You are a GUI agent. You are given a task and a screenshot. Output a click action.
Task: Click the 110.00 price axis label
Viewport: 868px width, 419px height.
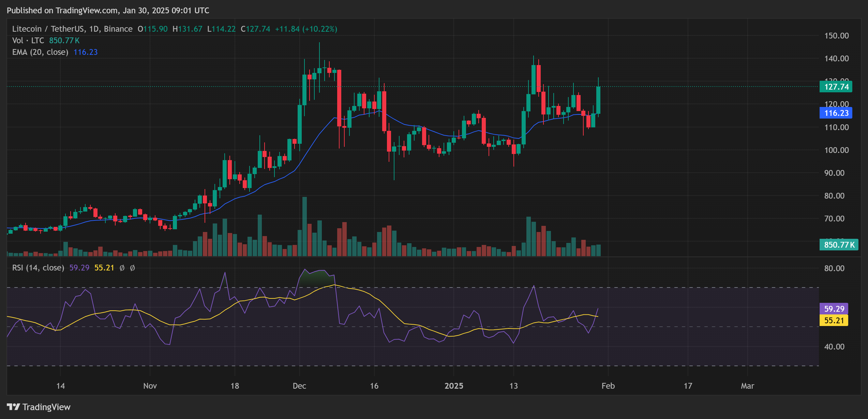(837, 127)
